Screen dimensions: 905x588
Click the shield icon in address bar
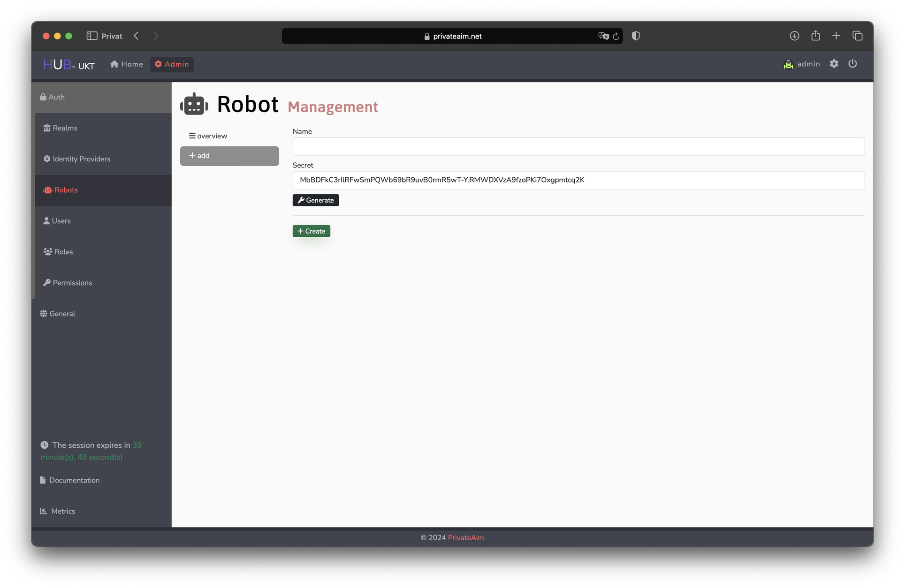[x=636, y=36]
